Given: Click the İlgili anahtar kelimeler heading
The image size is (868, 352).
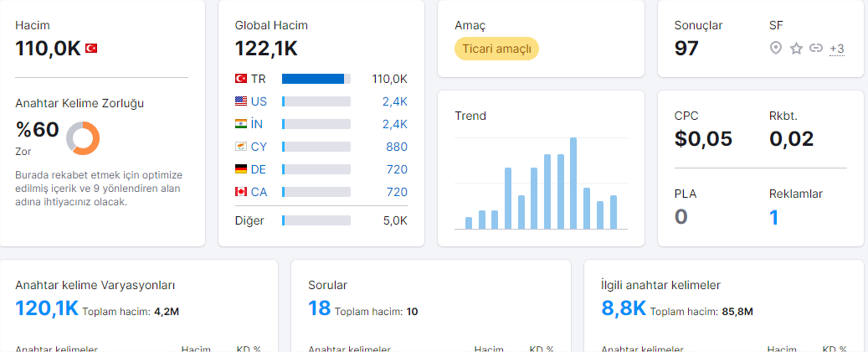Looking at the screenshot, I should (x=660, y=286).
